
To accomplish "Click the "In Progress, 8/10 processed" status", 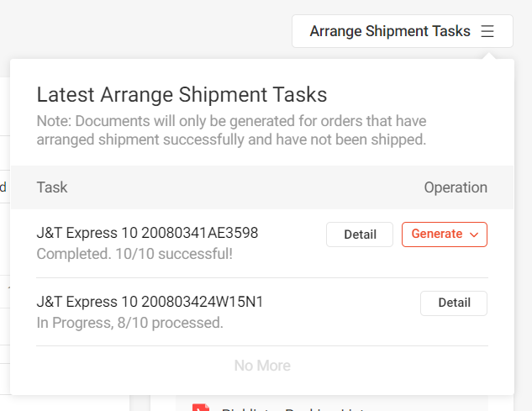I will (x=130, y=322).
